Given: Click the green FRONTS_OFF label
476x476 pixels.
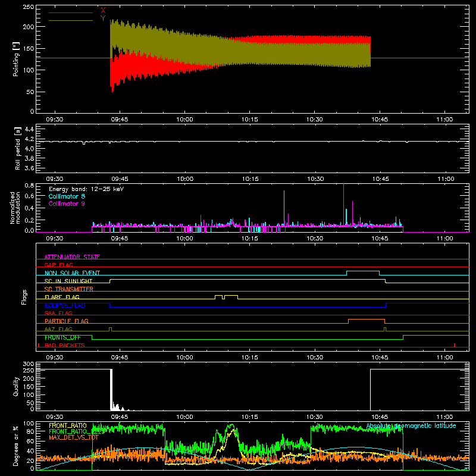Looking at the screenshot, I should click(62, 337).
